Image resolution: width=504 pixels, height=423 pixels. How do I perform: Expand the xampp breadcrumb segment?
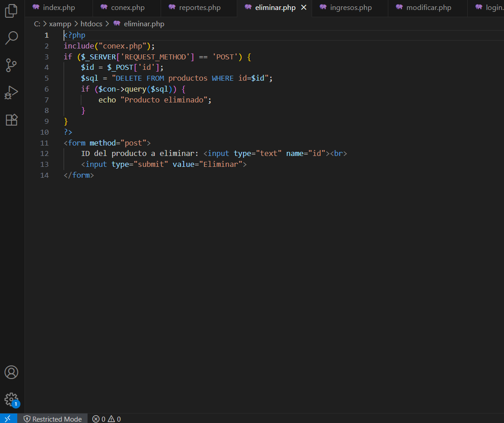pyautogui.click(x=59, y=24)
